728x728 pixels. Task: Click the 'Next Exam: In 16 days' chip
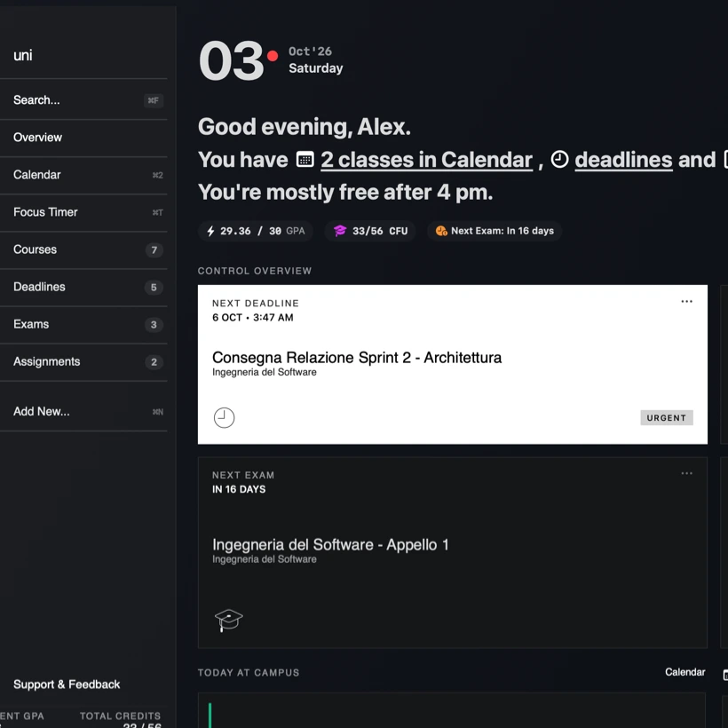[495, 231]
